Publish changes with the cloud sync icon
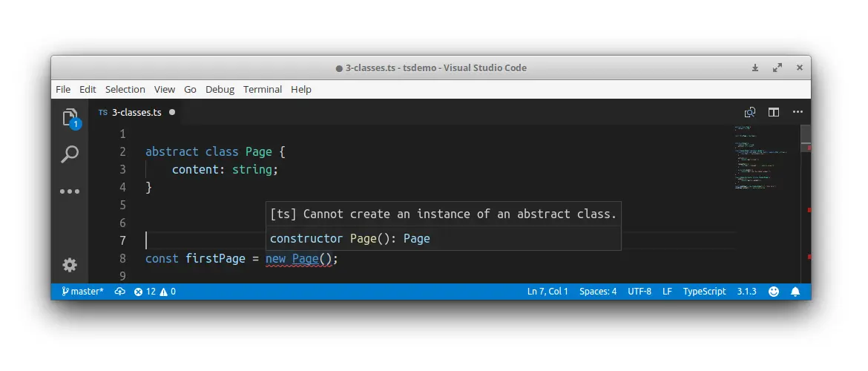The height and width of the screenshot is (371, 868). coord(119,292)
